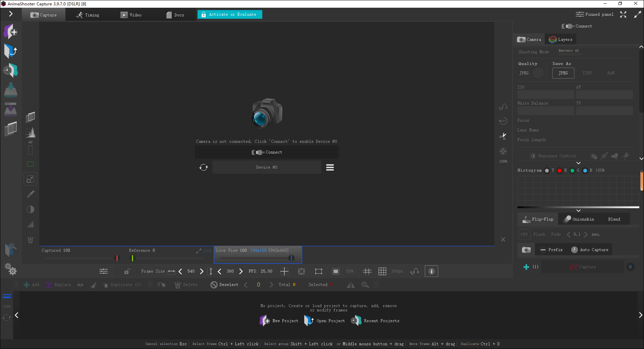This screenshot has height=349, width=644.
Task: Adjust the Live View opacity slider blue handle
Action: (291, 258)
